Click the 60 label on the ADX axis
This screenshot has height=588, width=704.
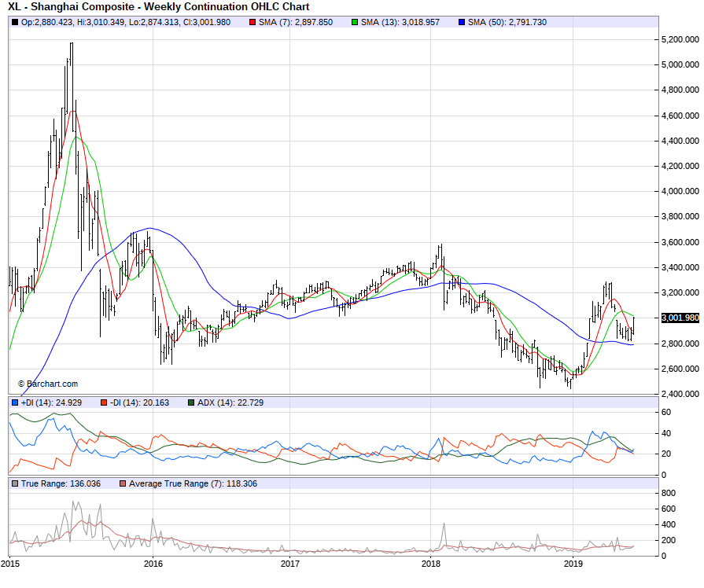666,412
